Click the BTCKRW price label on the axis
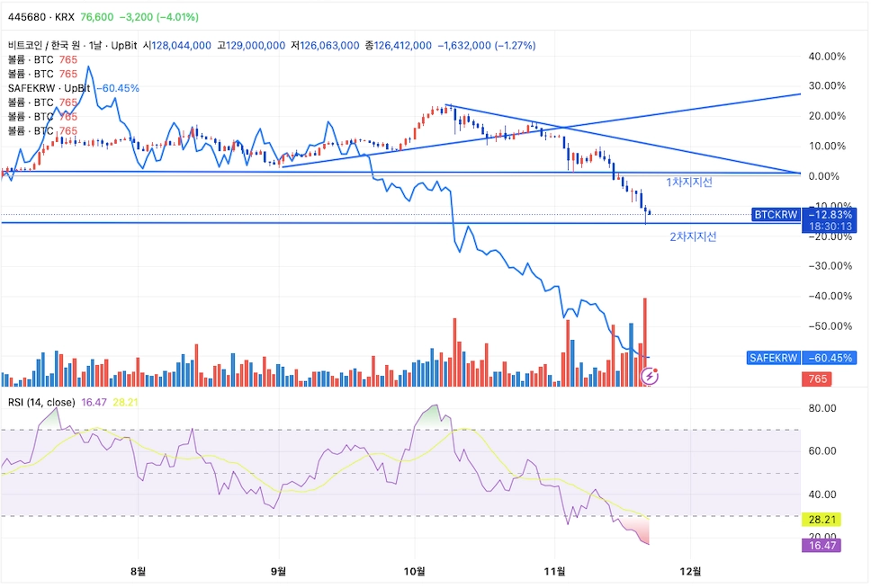 click(776, 214)
